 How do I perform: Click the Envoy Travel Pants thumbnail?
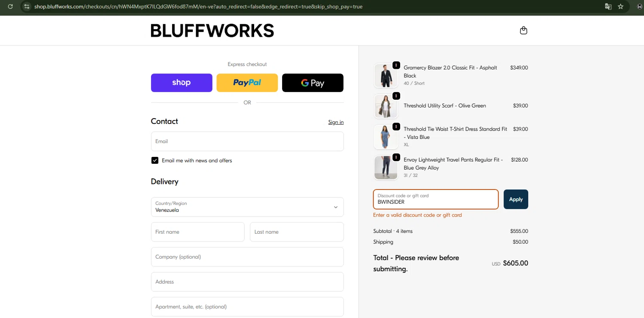pos(386,168)
